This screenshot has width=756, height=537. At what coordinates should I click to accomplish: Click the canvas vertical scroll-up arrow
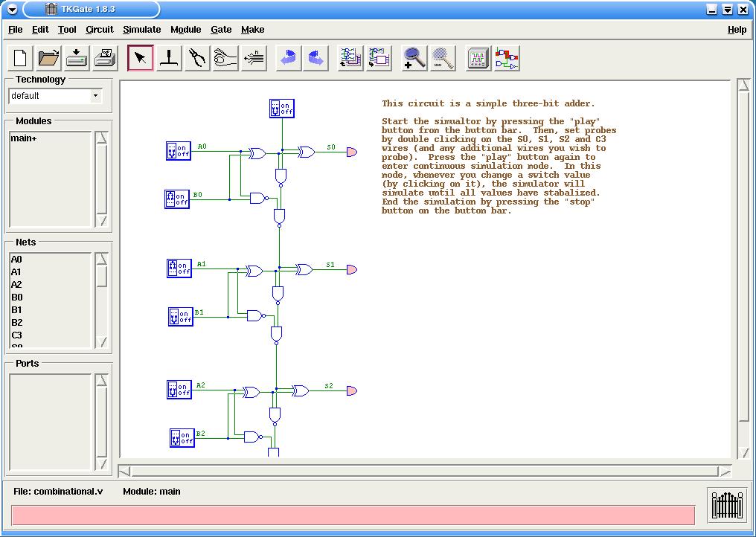[x=743, y=86]
